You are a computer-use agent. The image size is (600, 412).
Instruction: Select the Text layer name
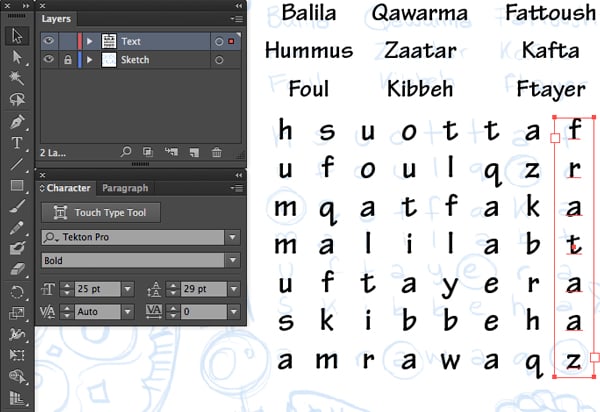(131, 41)
